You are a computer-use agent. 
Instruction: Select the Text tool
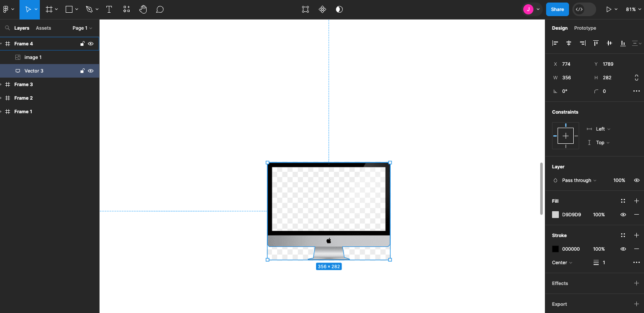pyautogui.click(x=109, y=9)
